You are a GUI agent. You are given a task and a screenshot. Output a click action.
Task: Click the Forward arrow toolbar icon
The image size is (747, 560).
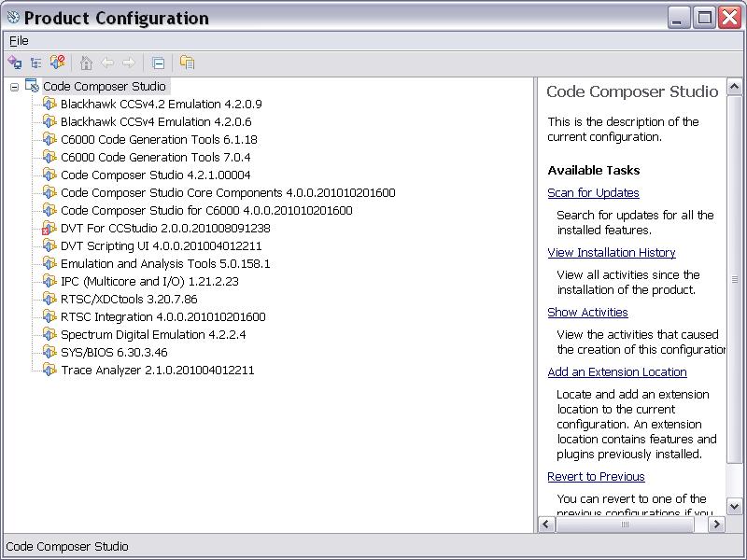click(x=129, y=63)
